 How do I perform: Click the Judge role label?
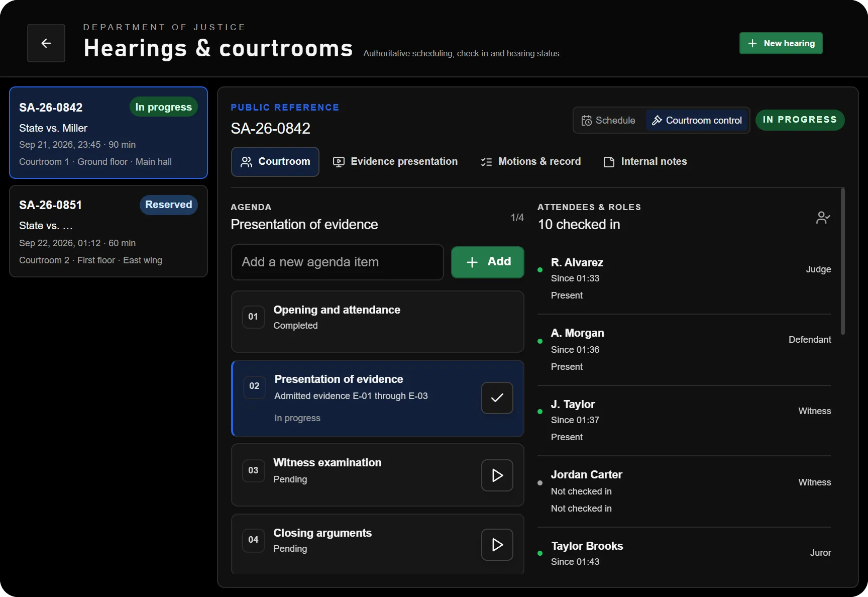click(818, 269)
